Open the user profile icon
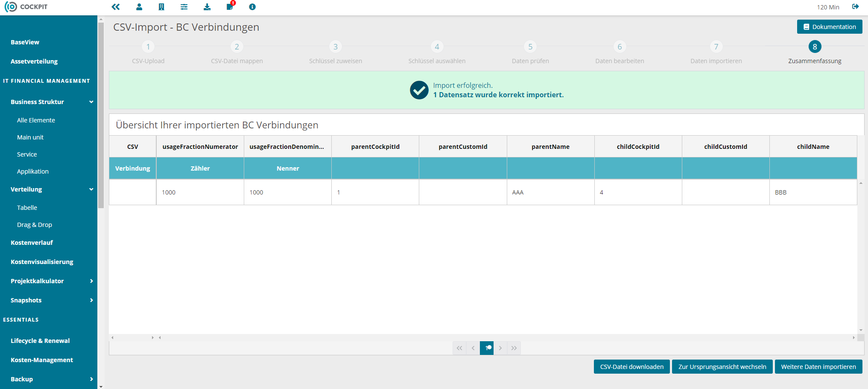This screenshot has width=868, height=389. coord(139,7)
